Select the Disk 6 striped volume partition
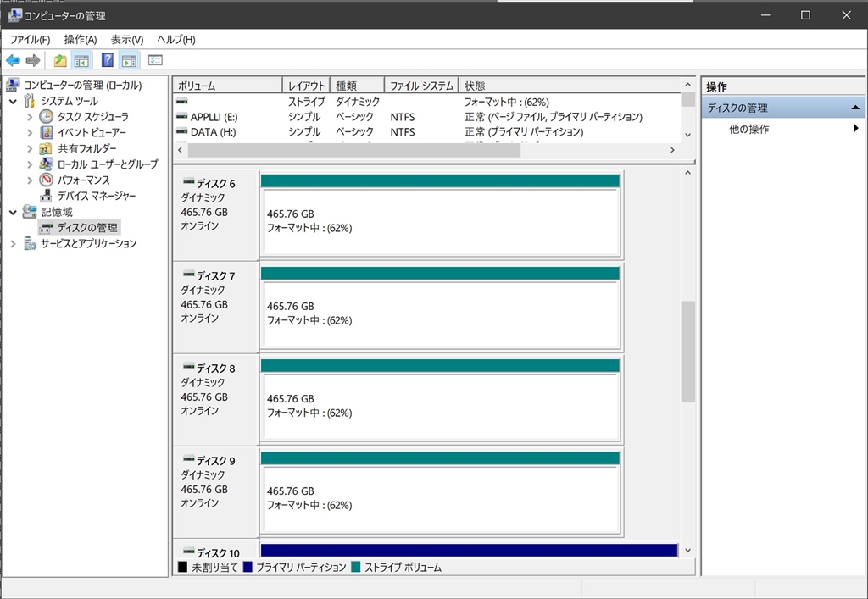 [x=441, y=214]
